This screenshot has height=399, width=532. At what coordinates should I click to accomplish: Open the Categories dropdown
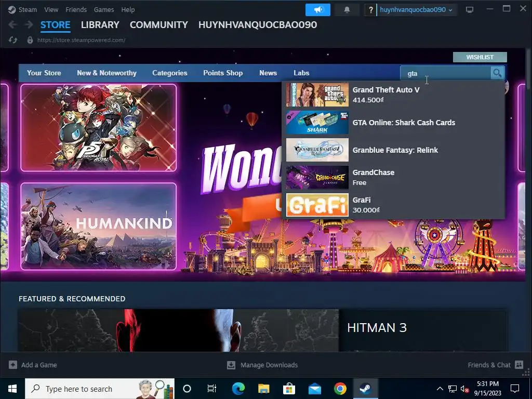click(x=170, y=73)
